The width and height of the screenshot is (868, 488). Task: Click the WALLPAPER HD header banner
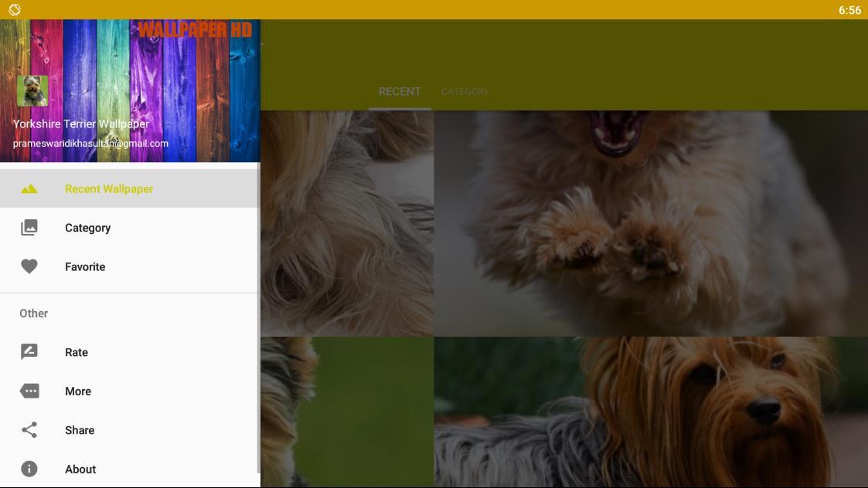coord(195,30)
